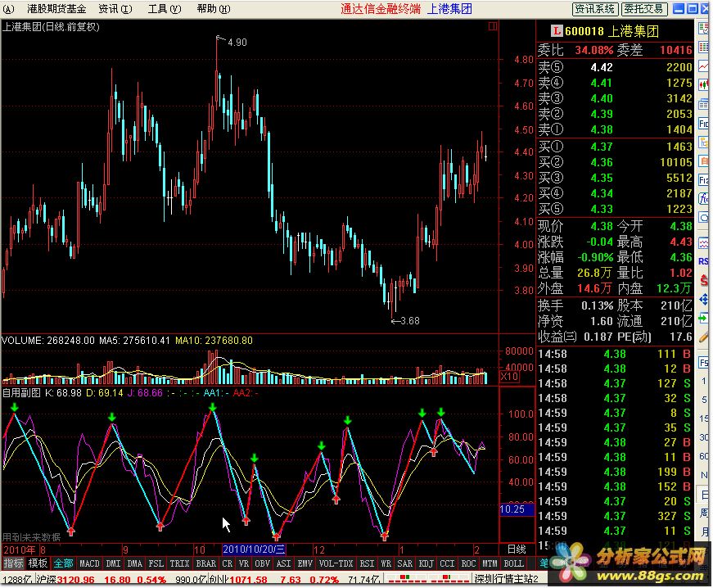Select the CCI indicator
This screenshot has width=713, height=588.
(448, 563)
